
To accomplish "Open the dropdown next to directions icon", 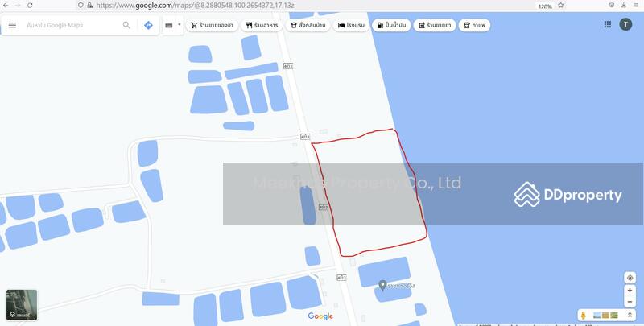I will pos(179,25).
